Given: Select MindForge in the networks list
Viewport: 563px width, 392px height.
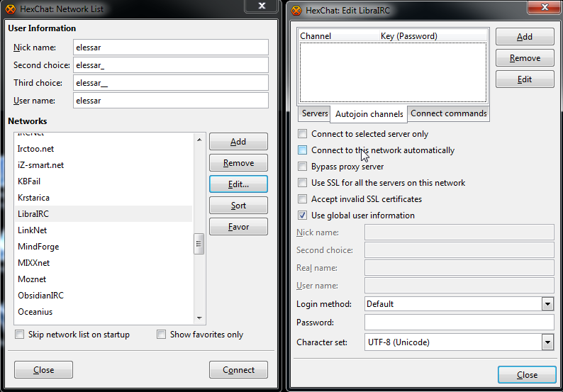Looking at the screenshot, I should [38, 247].
